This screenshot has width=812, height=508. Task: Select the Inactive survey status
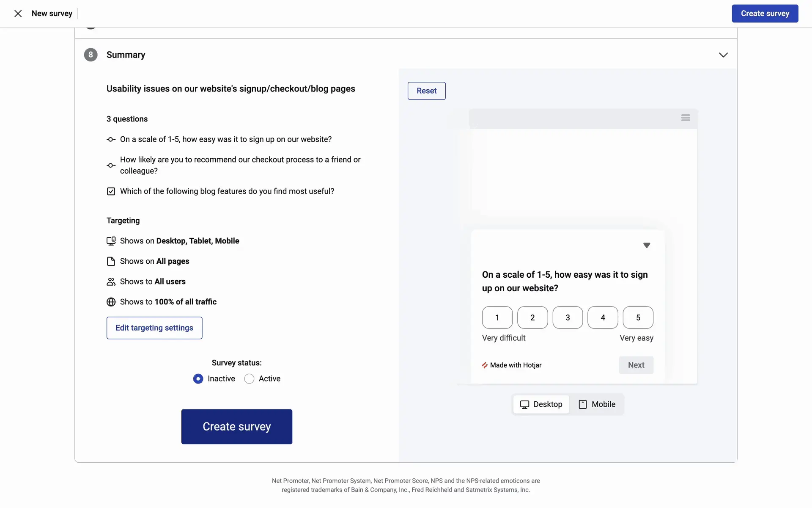pyautogui.click(x=198, y=379)
